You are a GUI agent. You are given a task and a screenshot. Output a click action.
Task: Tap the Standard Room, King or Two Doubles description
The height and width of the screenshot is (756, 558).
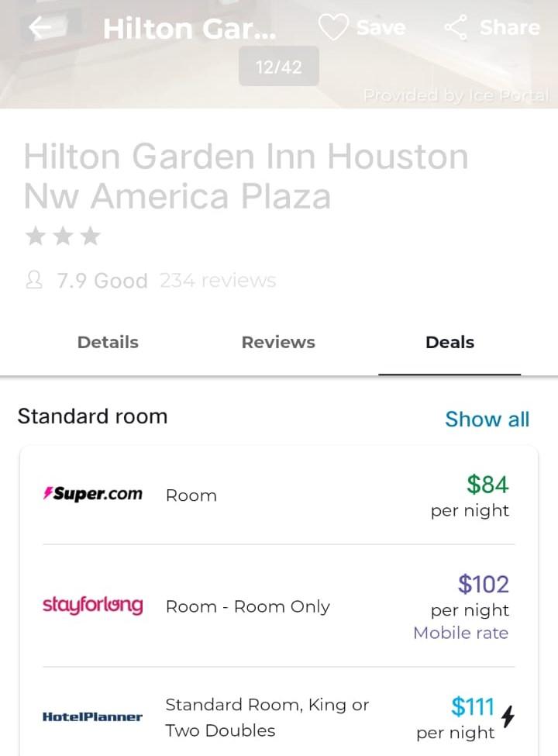267,717
